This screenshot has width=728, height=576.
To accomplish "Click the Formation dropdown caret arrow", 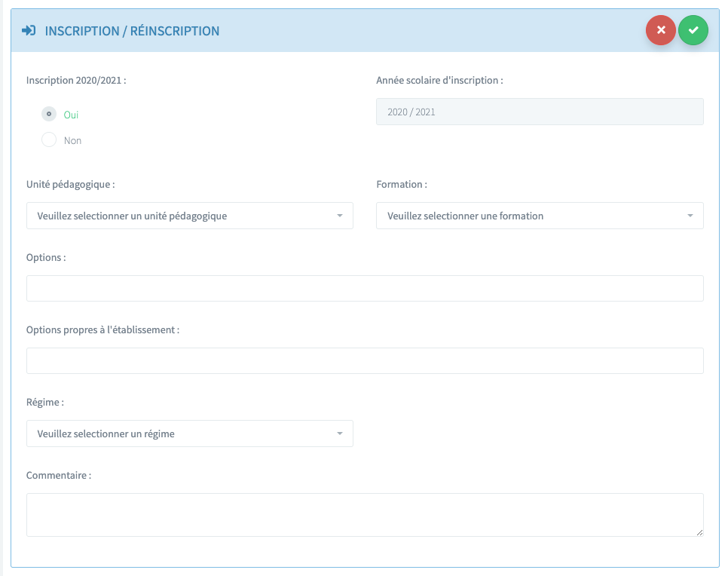I will (690, 216).
